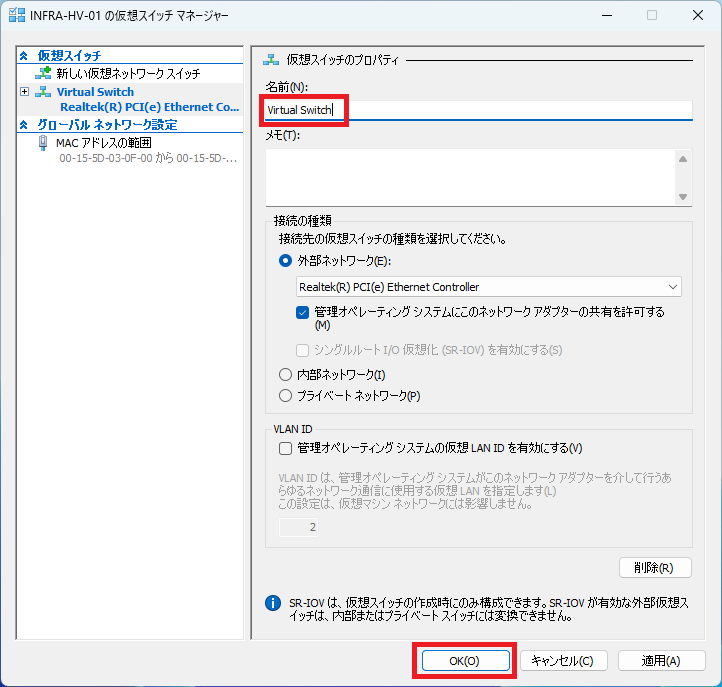The image size is (722, 687).
Task: Click the Virtual Switch Manager title bar icon
Action: click(17, 15)
